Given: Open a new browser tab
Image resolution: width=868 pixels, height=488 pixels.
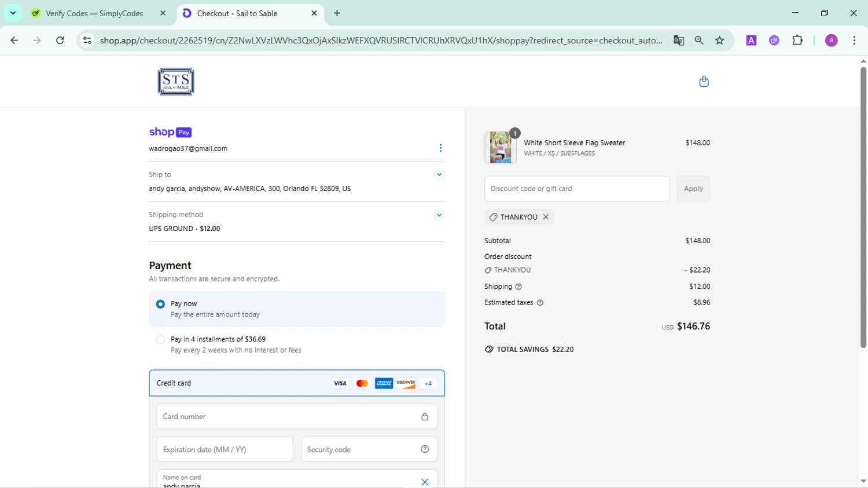Looking at the screenshot, I should 337,13.
